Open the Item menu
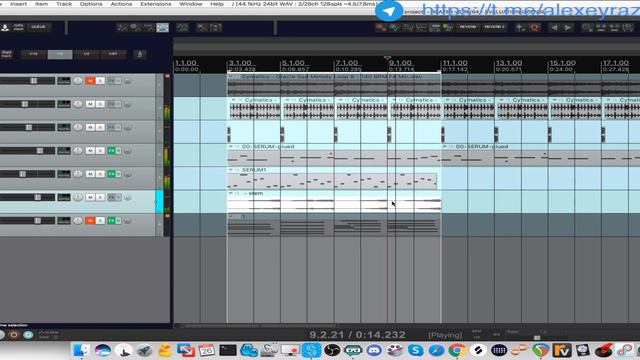Viewport: 640px width, 360px height. pos(41,4)
